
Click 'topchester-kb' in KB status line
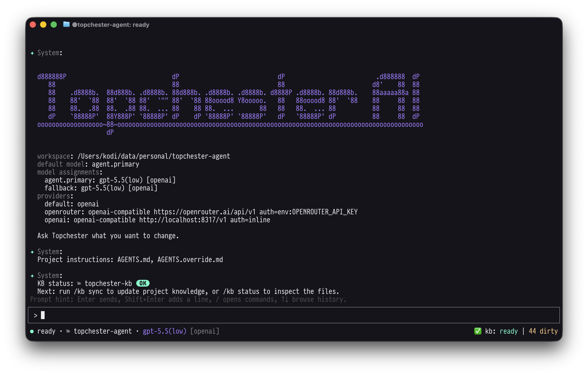tap(108, 284)
